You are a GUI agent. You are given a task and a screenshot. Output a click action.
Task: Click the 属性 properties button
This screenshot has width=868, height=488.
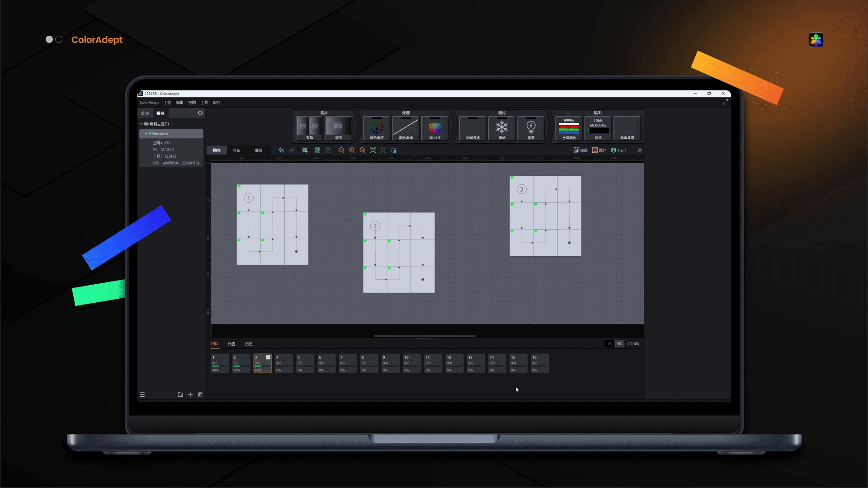tap(599, 150)
